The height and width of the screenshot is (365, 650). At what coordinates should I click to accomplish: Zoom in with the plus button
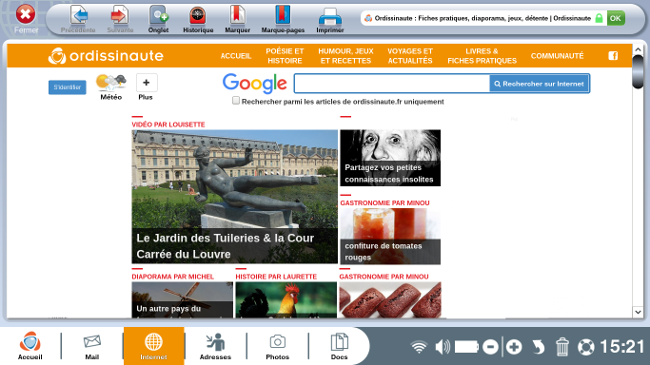[x=514, y=347]
